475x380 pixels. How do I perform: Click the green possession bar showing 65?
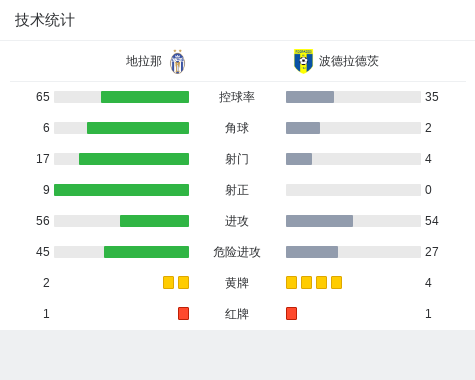pyautogui.click(x=145, y=97)
